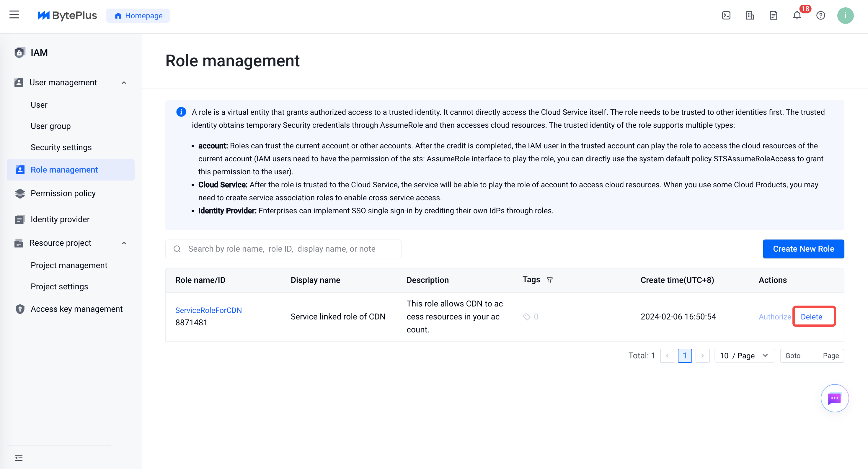Collapse the sidebar with bottom icon
The image size is (868, 469).
click(x=19, y=457)
